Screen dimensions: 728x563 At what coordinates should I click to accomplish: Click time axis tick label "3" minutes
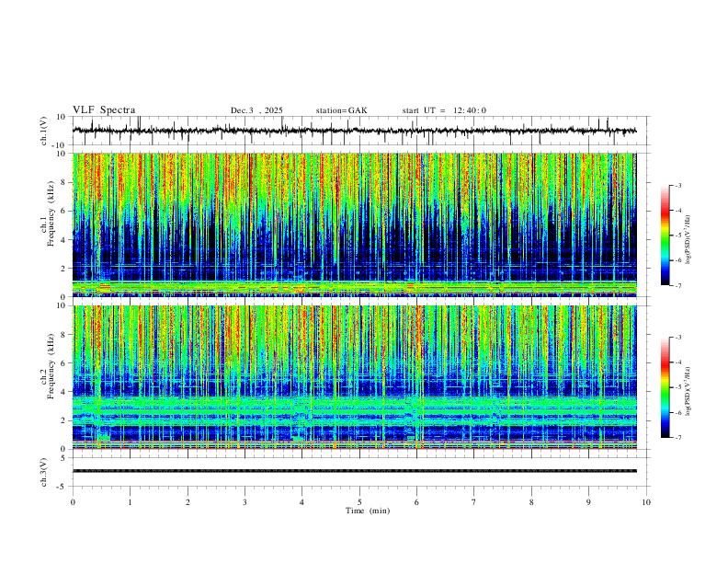[x=245, y=502]
